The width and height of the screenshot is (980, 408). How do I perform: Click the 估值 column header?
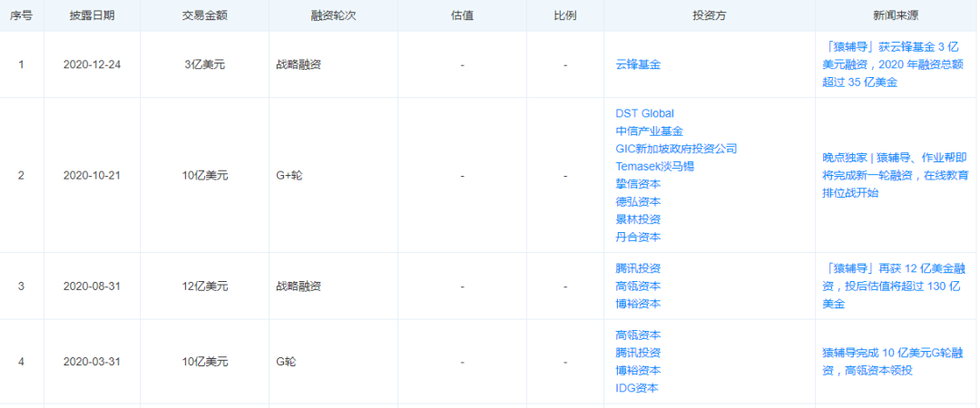pyautogui.click(x=462, y=15)
